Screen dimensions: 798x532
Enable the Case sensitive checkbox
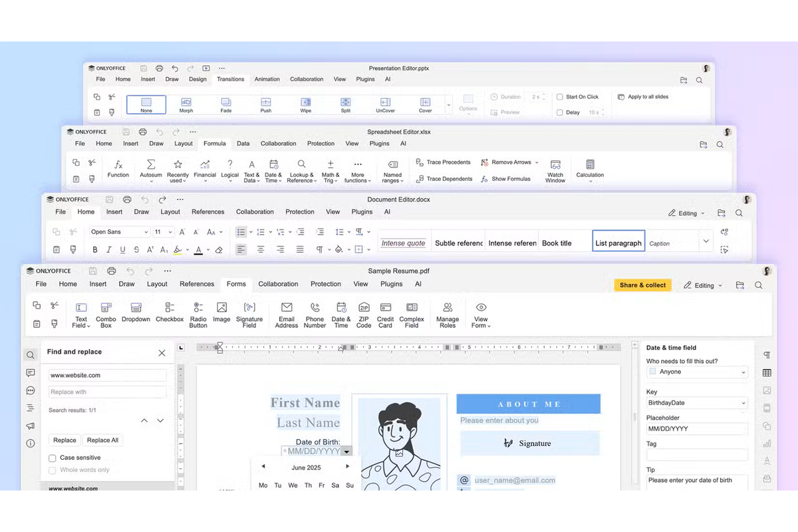[x=53, y=458]
